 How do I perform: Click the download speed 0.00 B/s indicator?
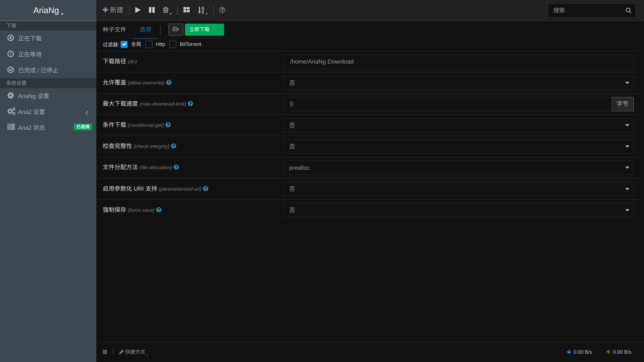[579, 352]
